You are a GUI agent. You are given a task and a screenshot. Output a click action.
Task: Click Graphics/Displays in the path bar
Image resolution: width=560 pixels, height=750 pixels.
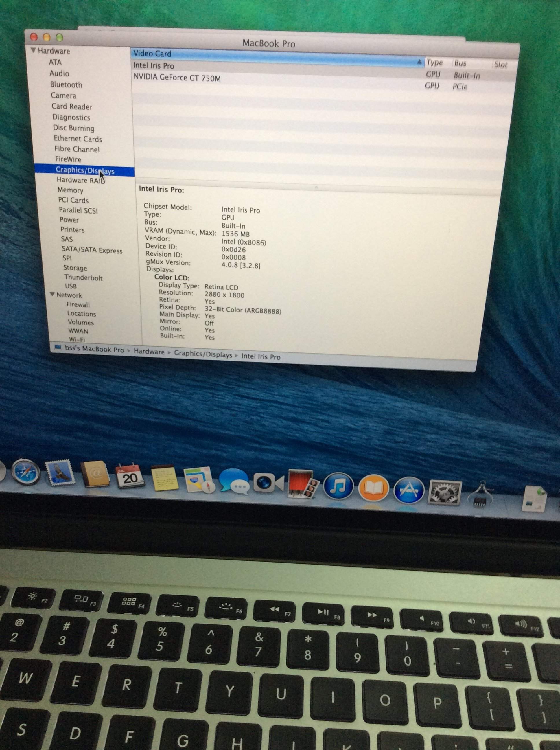click(x=203, y=354)
